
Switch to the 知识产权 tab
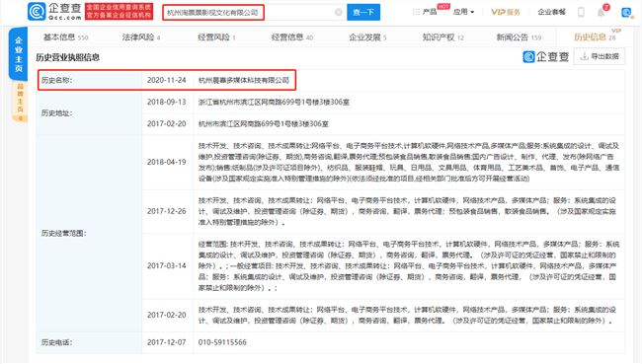tap(443, 37)
